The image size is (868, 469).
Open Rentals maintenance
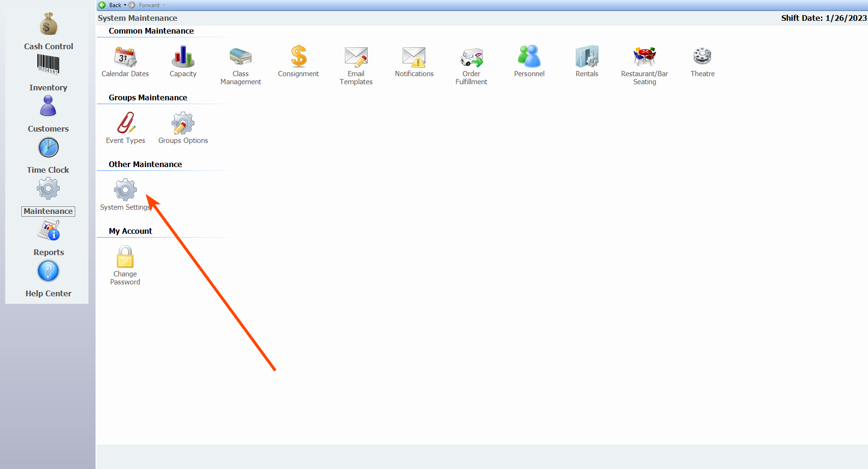tap(587, 57)
